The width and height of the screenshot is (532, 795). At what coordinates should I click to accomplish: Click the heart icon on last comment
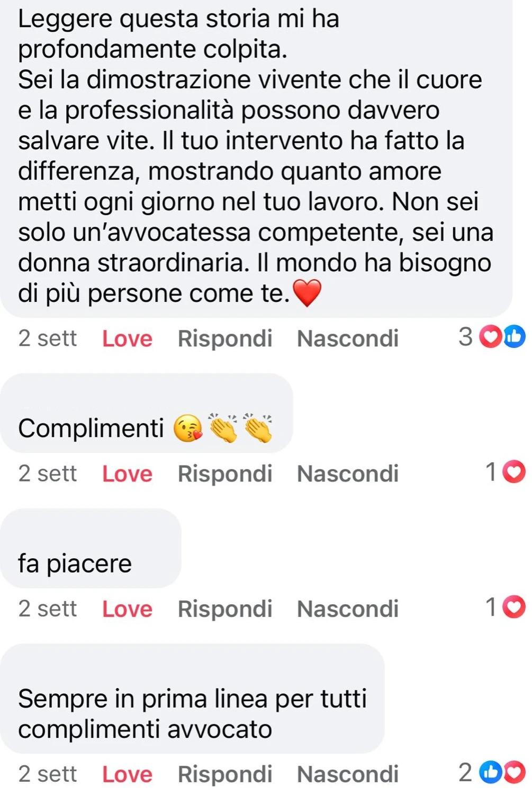tap(514, 773)
